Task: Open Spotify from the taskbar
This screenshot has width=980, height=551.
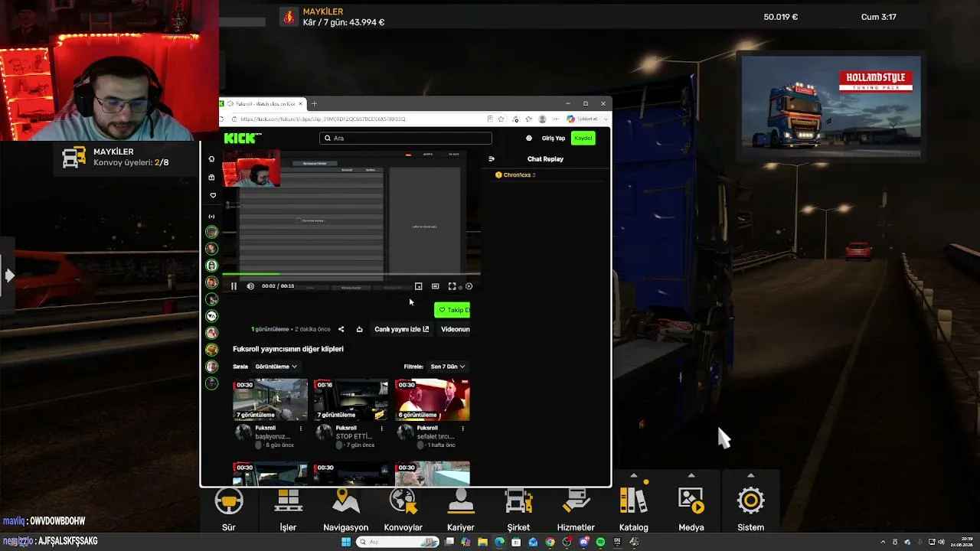Action: (600, 542)
